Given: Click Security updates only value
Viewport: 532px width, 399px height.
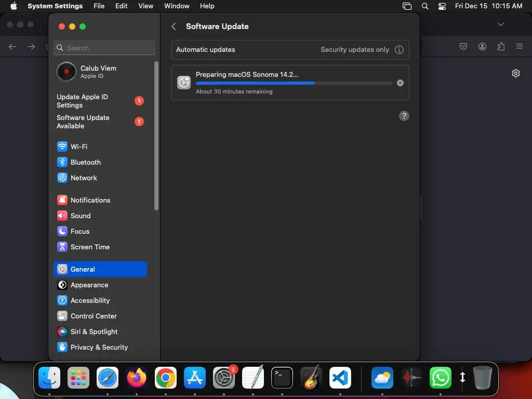Looking at the screenshot, I should click(354, 49).
